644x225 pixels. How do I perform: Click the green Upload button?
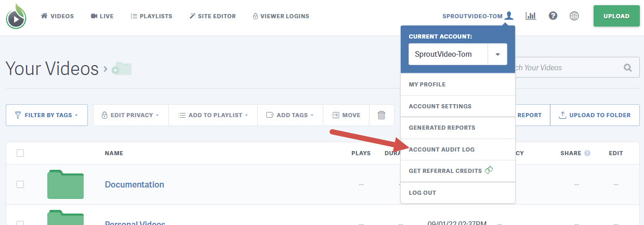tap(616, 16)
